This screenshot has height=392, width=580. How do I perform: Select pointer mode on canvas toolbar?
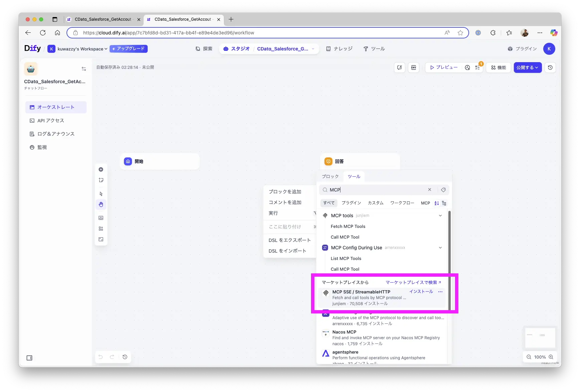click(101, 194)
